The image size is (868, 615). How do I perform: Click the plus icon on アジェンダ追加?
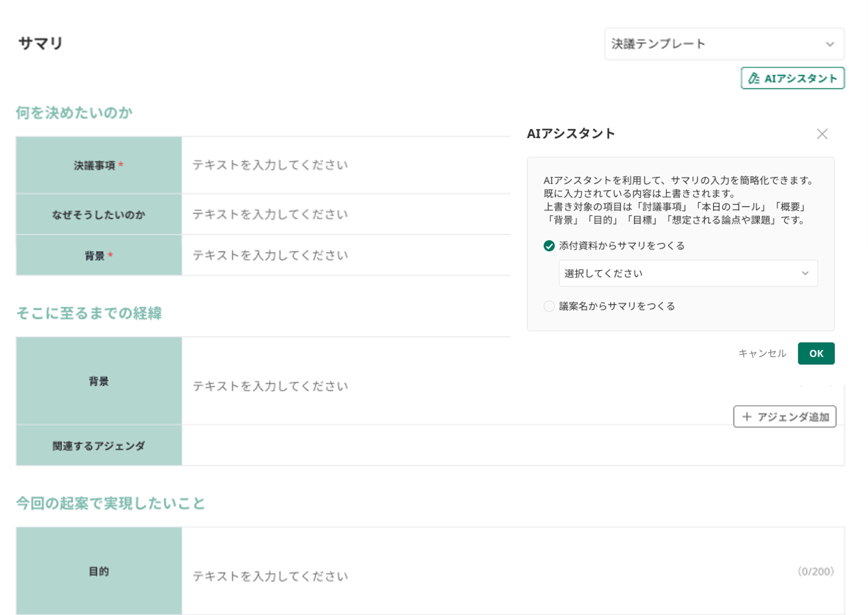pyautogui.click(x=747, y=417)
